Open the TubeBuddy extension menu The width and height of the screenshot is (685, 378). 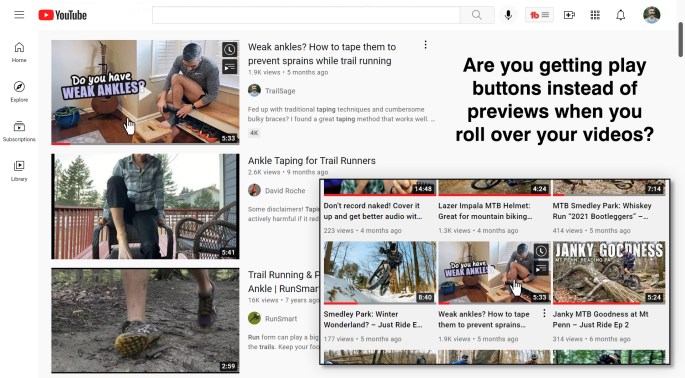tap(540, 15)
